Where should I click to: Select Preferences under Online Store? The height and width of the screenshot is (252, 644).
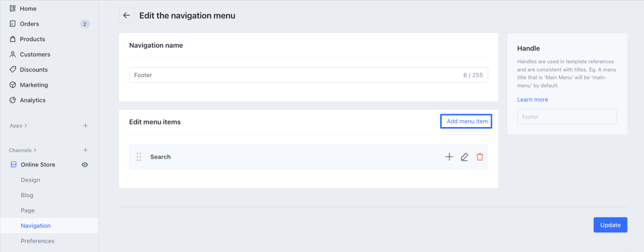(37, 241)
